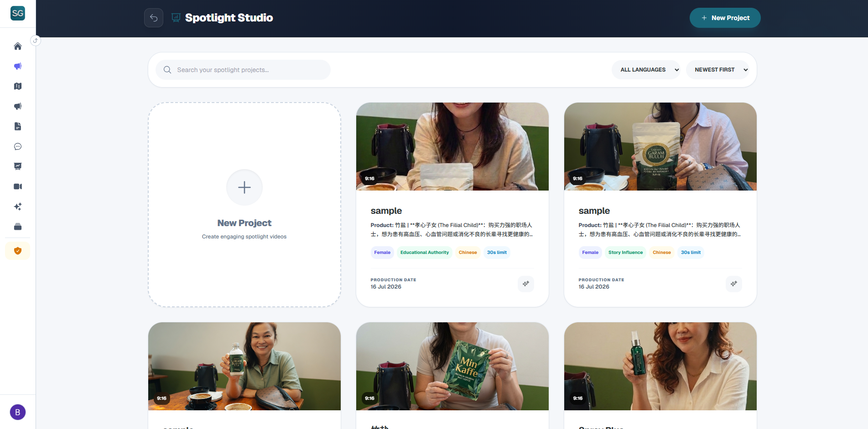Click the Educational Authority tag

pos(425,253)
